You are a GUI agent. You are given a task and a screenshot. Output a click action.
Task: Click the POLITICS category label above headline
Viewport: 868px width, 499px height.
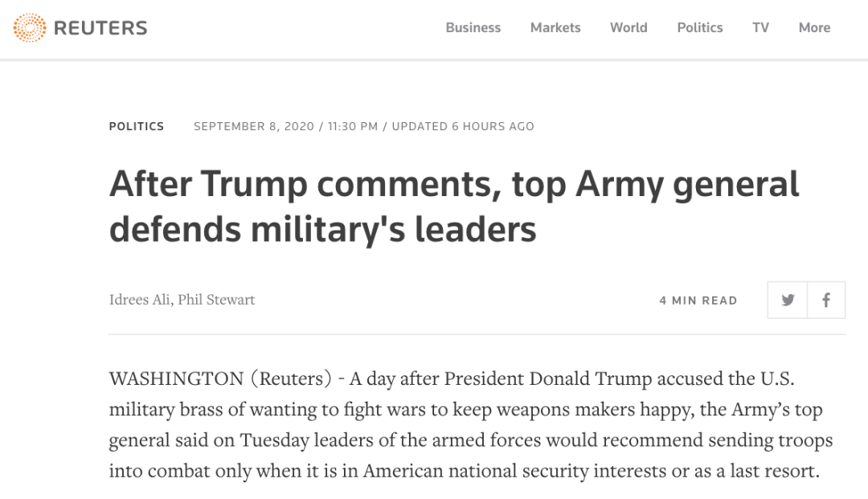pos(136,126)
